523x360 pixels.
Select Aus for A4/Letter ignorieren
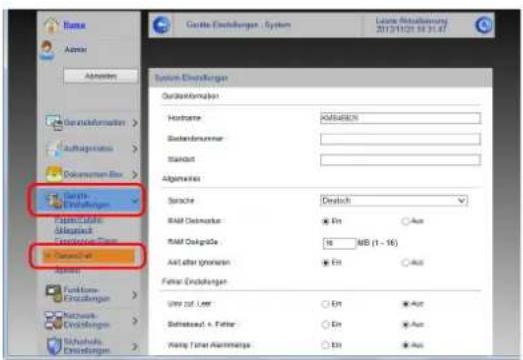click(x=405, y=263)
